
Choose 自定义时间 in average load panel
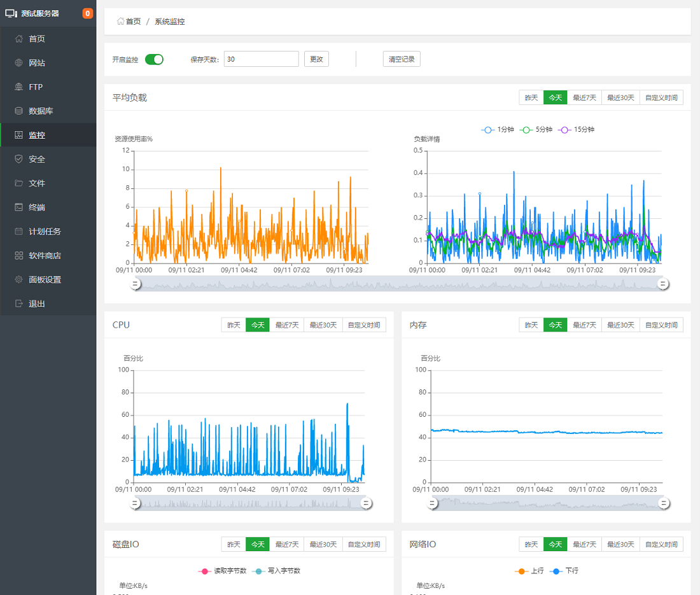click(x=661, y=98)
